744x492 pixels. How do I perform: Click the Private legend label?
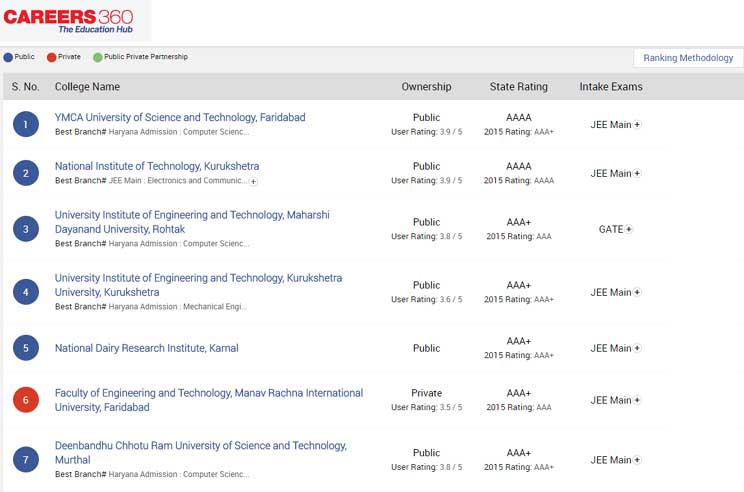pyautogui.click(x=69, y=56)
